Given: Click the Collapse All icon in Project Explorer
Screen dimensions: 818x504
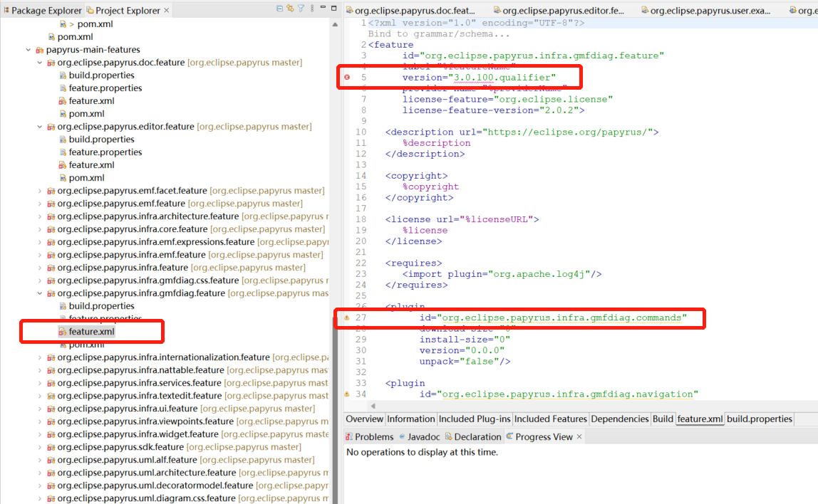Looking at the screenshot, I should coord(279,9).
